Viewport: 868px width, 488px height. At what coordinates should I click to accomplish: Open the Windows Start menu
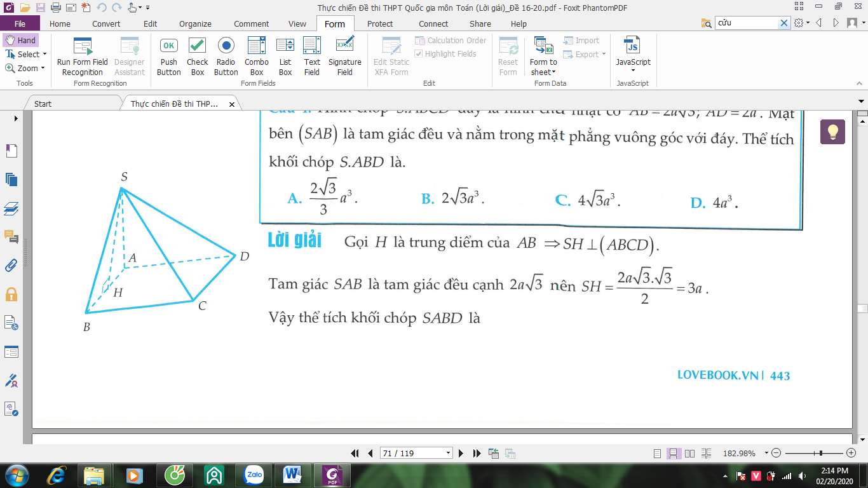(x=16, y=475)
